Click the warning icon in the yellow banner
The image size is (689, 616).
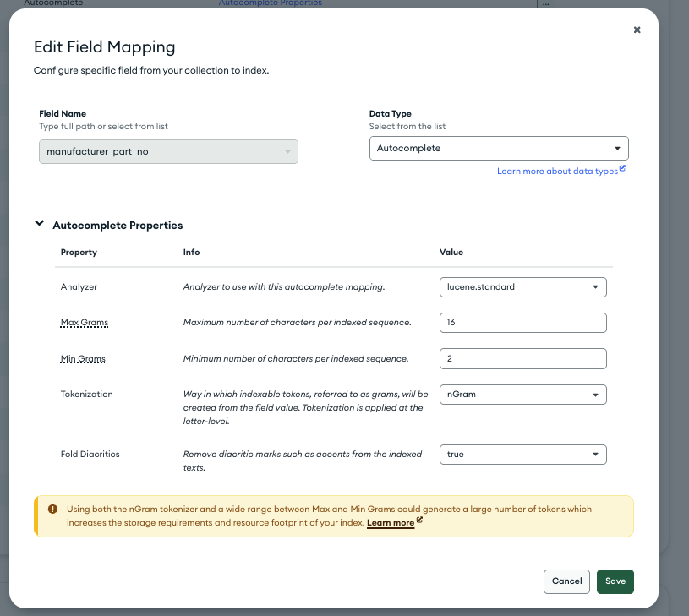tap(52, 510)
